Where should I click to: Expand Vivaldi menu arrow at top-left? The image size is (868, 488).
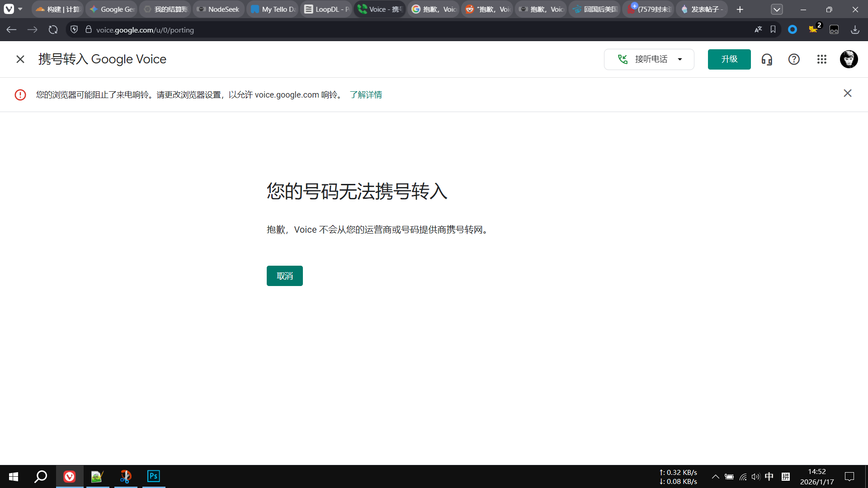point(20,9)
